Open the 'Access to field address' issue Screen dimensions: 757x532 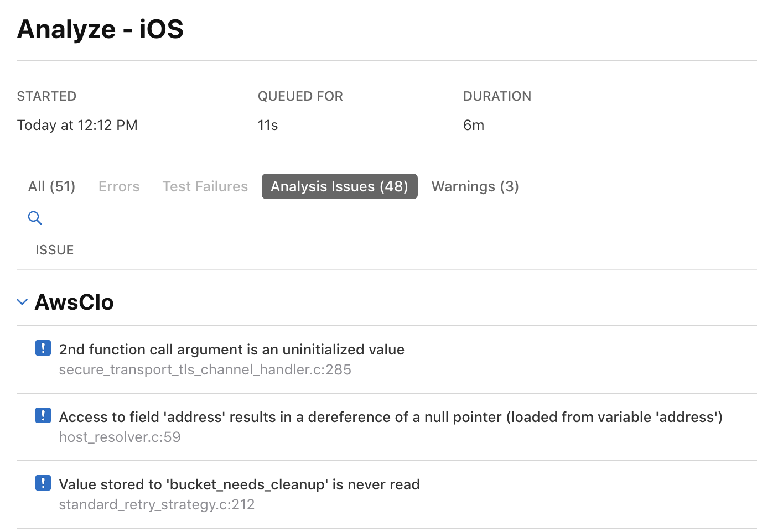(390, 417)
